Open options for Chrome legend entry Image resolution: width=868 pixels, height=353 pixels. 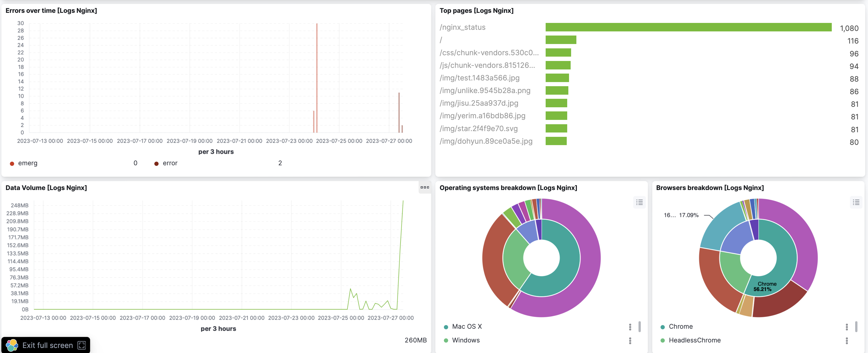tap(846, 327)
